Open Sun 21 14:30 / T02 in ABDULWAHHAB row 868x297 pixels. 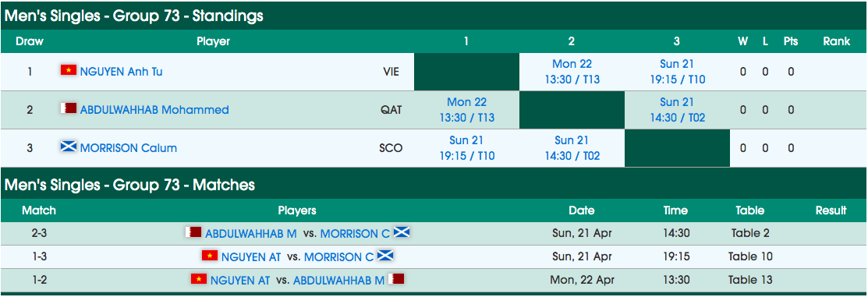(677, 109)
